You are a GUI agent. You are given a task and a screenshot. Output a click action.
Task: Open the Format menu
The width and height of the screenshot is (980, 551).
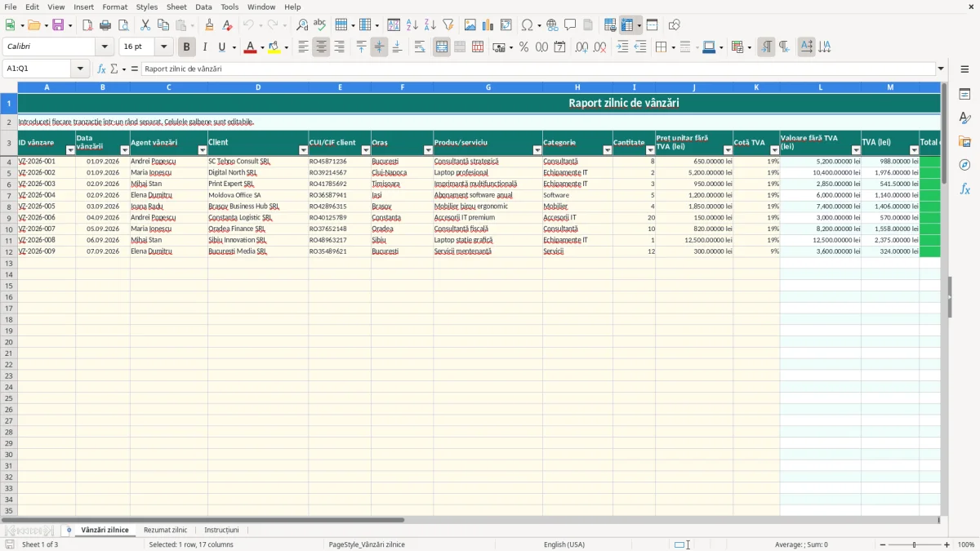[x=115, y=7]
